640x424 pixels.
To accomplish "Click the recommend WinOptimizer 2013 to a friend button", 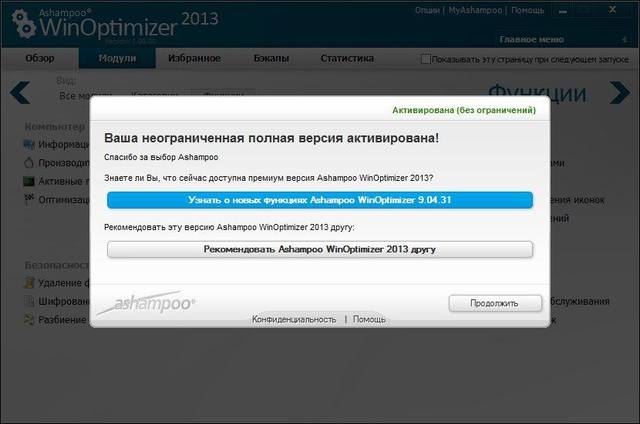I will tap(320, 249).
